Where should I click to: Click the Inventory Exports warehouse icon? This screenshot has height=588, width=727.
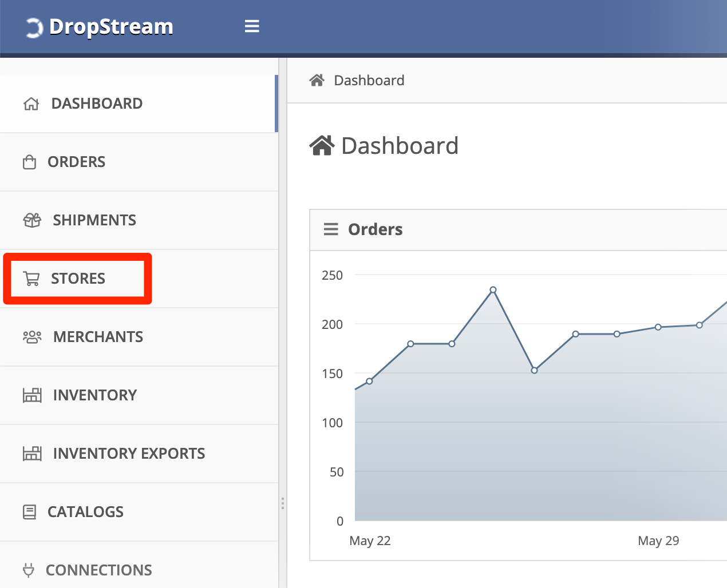[x=32, y=454]
